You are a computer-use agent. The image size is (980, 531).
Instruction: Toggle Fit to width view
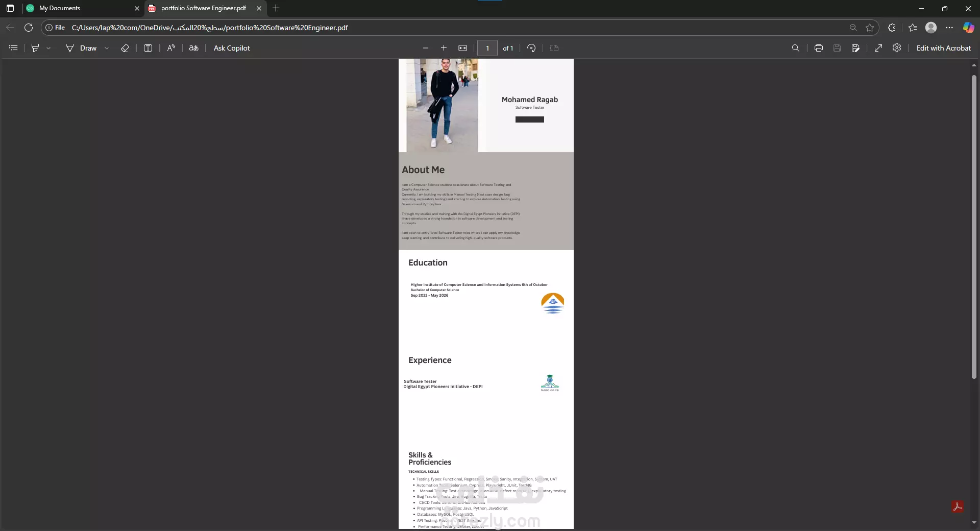462,48
